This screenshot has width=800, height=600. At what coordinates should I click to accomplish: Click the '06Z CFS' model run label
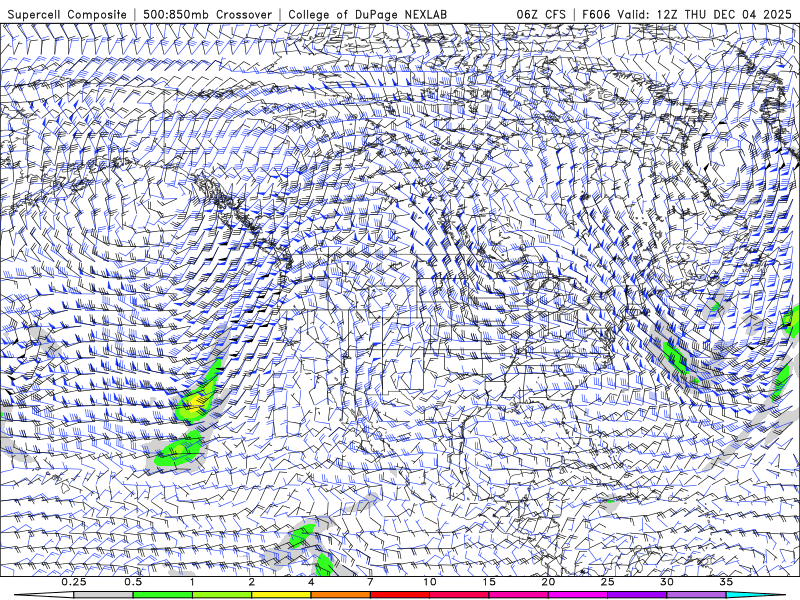coord(541,14)
